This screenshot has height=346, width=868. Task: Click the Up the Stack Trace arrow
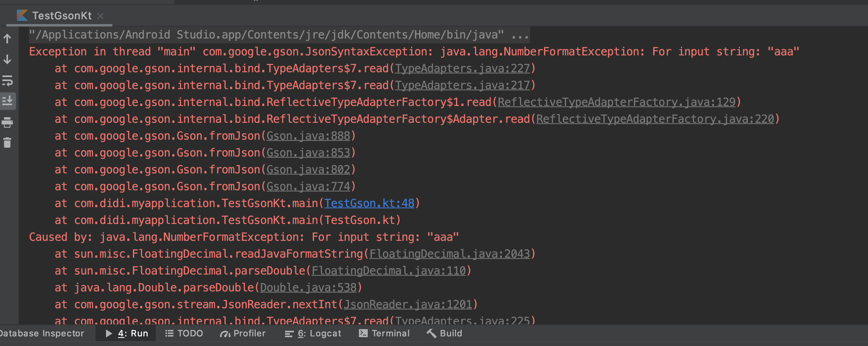(x=7, y=39)
